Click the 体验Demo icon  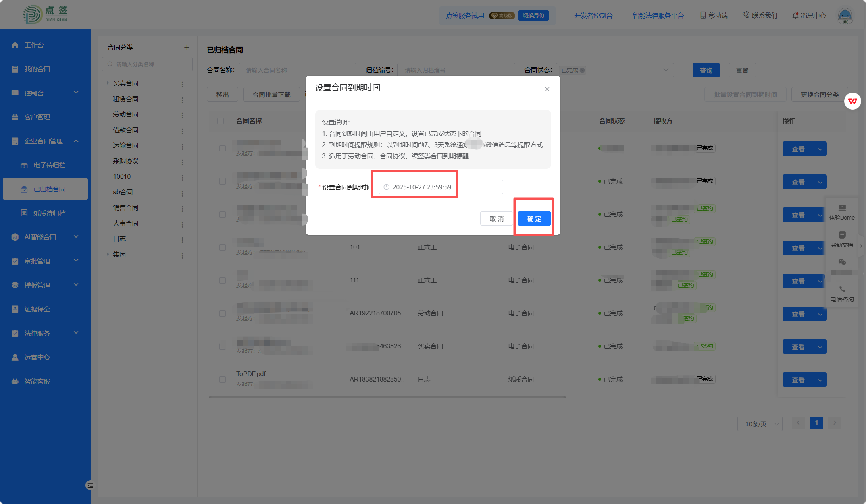[842, 208]
